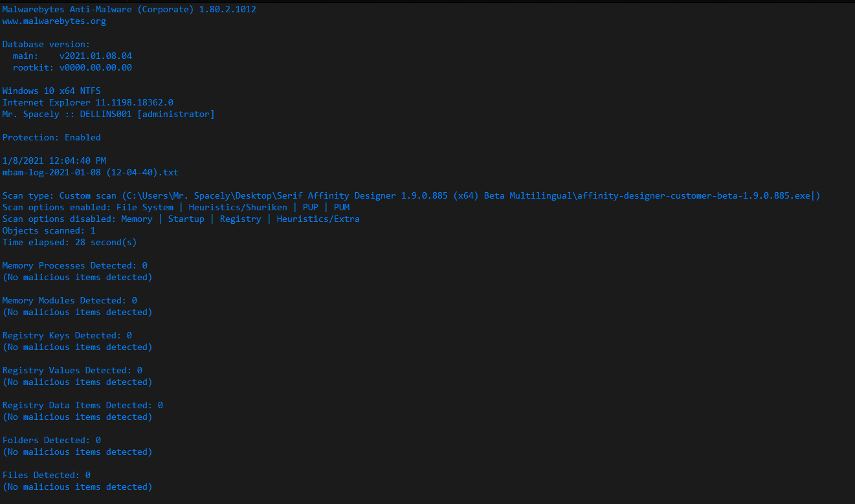Click the Protection: Enabled line

pos(52,138)
